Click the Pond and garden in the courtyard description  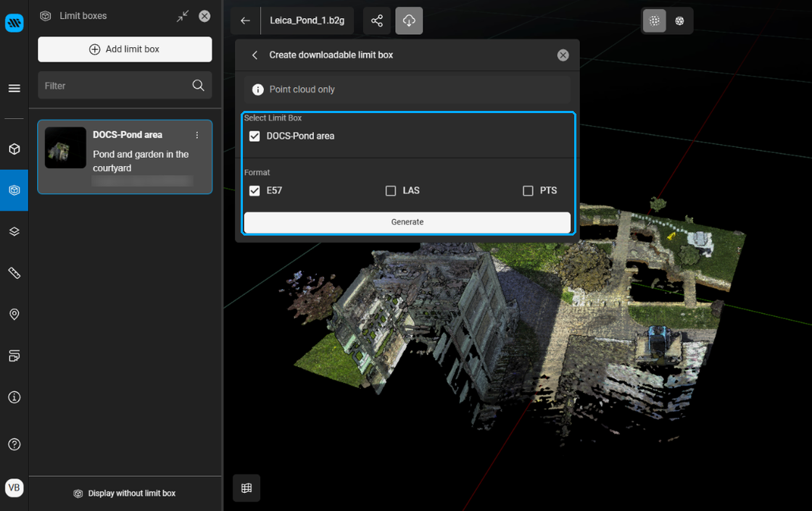[141, 161]
